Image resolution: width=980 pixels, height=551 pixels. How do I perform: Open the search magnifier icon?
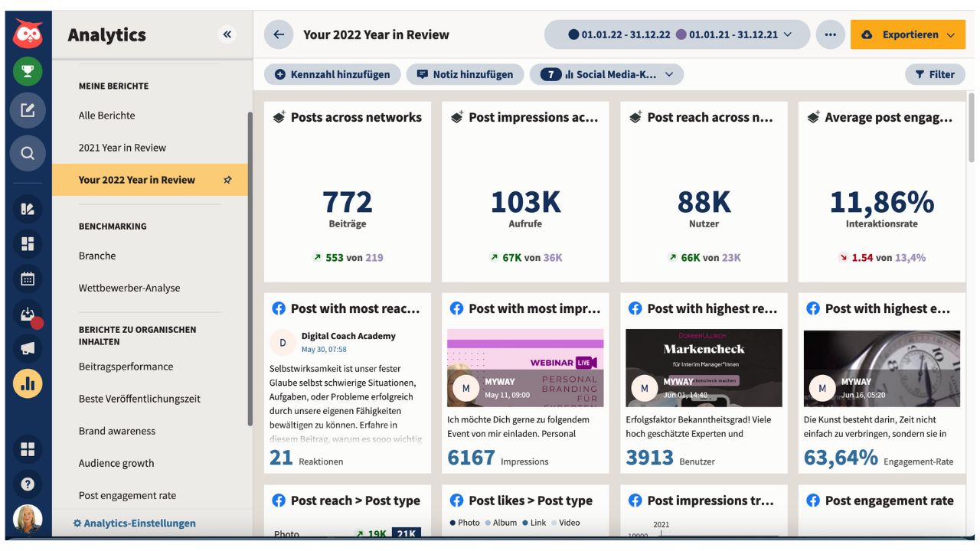click(x=27, y=153)
